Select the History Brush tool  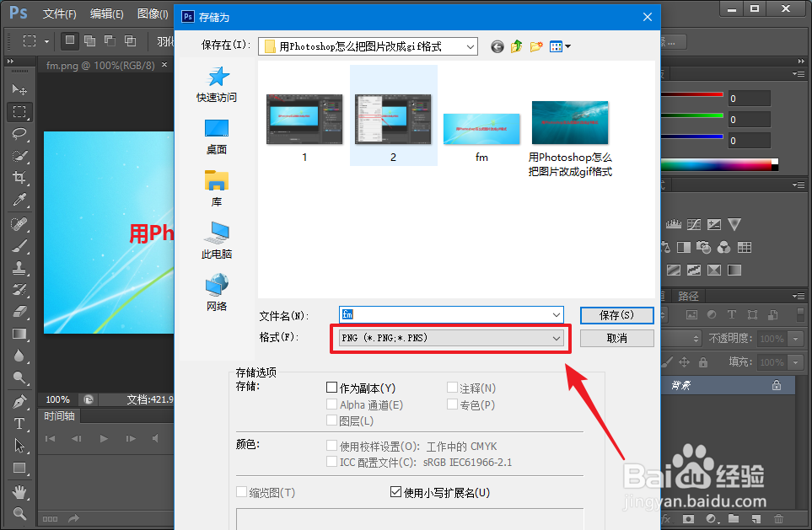point(19,289)
